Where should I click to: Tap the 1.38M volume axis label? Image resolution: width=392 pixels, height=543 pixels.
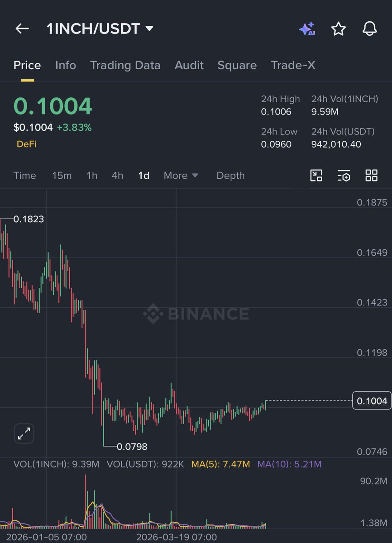(x=373, y=523)
